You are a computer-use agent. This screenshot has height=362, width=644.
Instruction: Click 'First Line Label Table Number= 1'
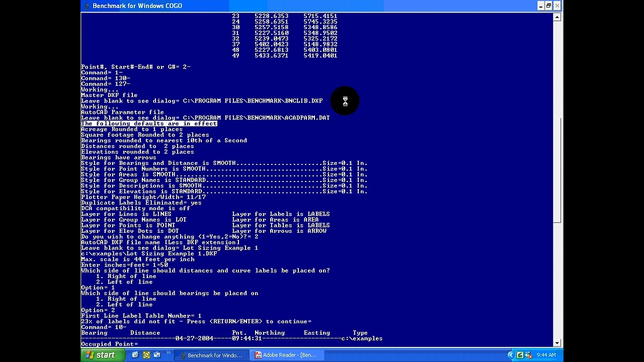coord(141,316)
